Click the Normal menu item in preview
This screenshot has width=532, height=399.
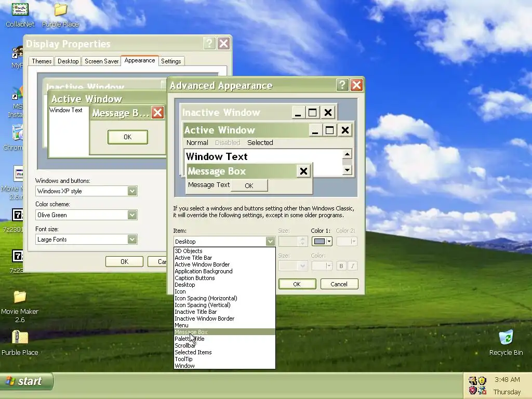(x=197, y=142)
